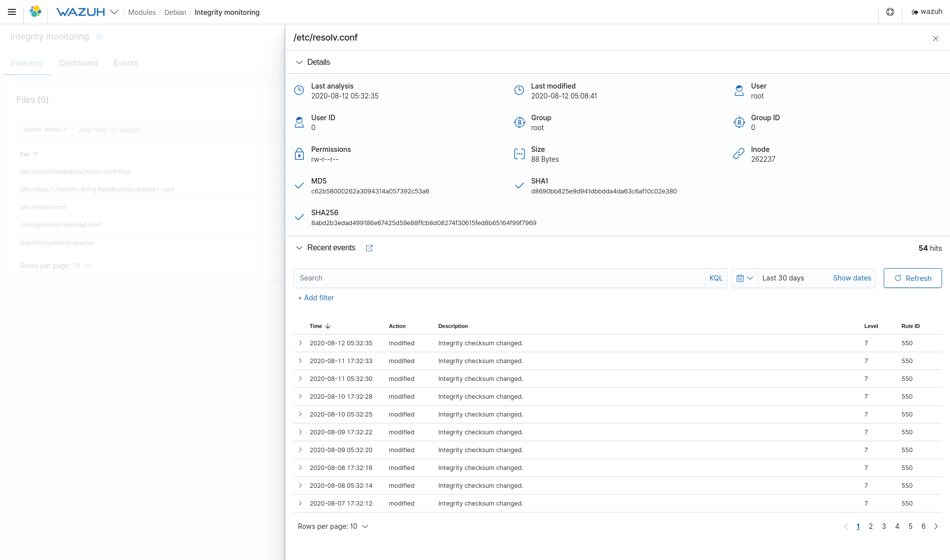This screenshot has height=560, width=950.
Task: Open /usr/bin/systemd-resolve file row
Action: coord(57,243)
